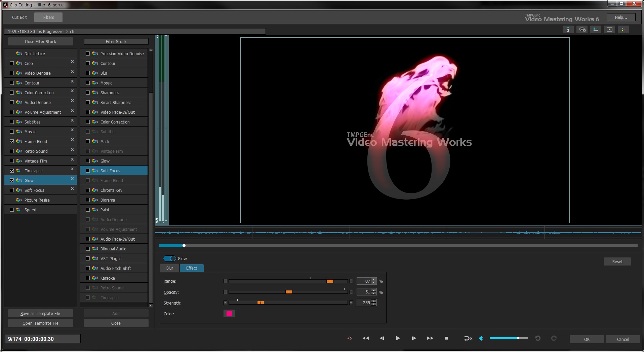Remove the Subtitles filter with its X
The width and height of the screenshot is (644, 352).
point(72,120)
